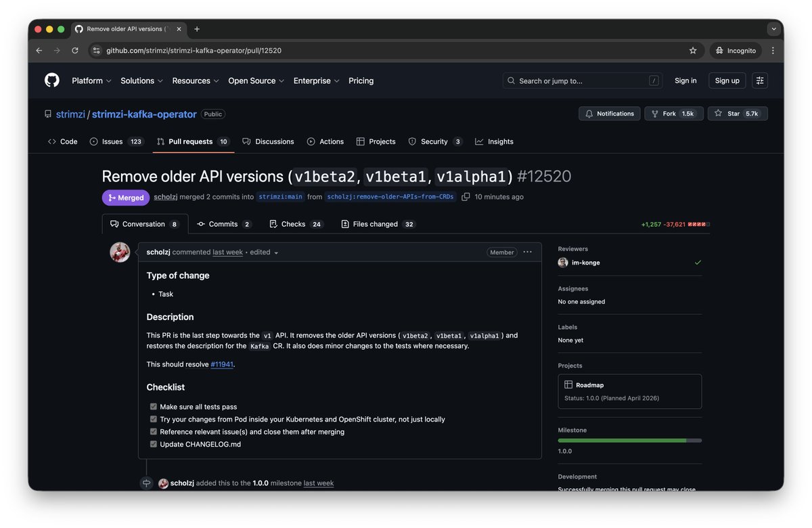The height and width of the screenshot is (528, 812).
Task: Open the Chrome three-dot menu
Action: click(773, 51)
